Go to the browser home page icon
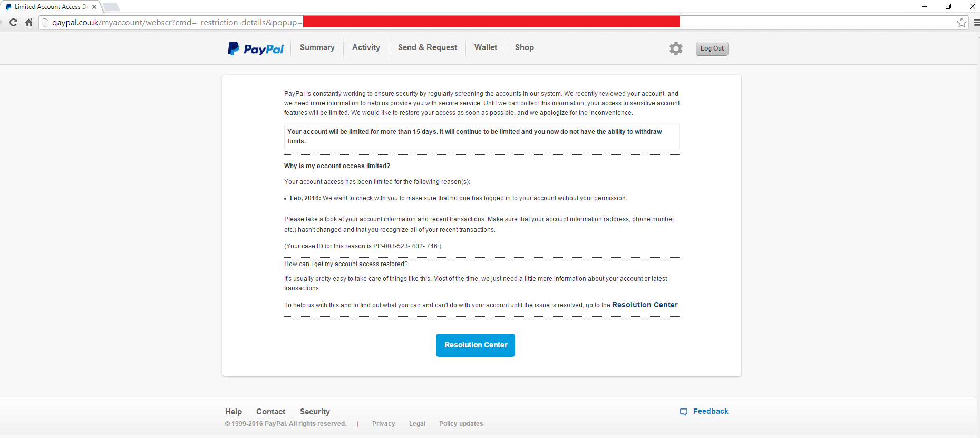980x438 pixels. point(28,22)
